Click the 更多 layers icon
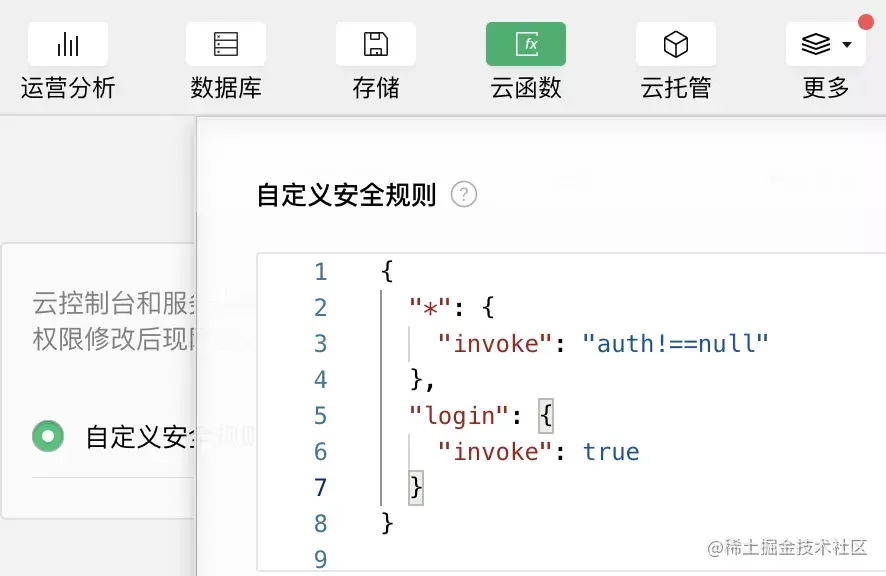Image resolution: width=886 pixels, height=576 pixels. pos(818,43)
